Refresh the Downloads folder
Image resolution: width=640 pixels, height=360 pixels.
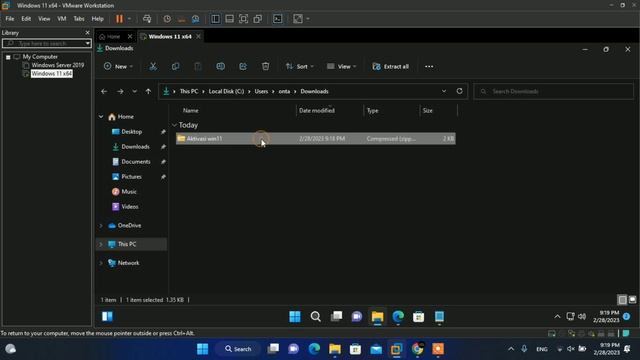(460, 91)
